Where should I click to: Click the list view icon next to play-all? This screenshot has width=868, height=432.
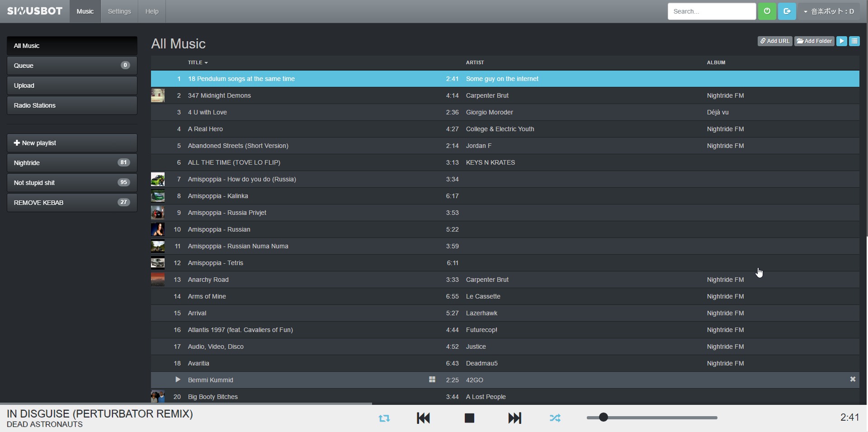click(854, 41)
